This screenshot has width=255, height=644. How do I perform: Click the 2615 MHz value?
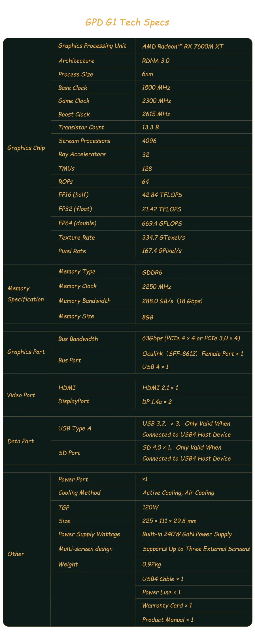coord(156,114)
